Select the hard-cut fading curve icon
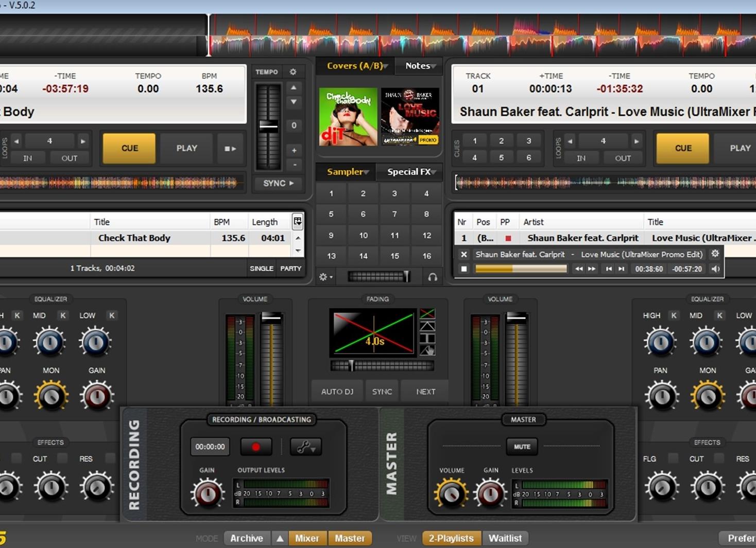The height and width of the screenshot is (548, 756). (x=427, y=339)
